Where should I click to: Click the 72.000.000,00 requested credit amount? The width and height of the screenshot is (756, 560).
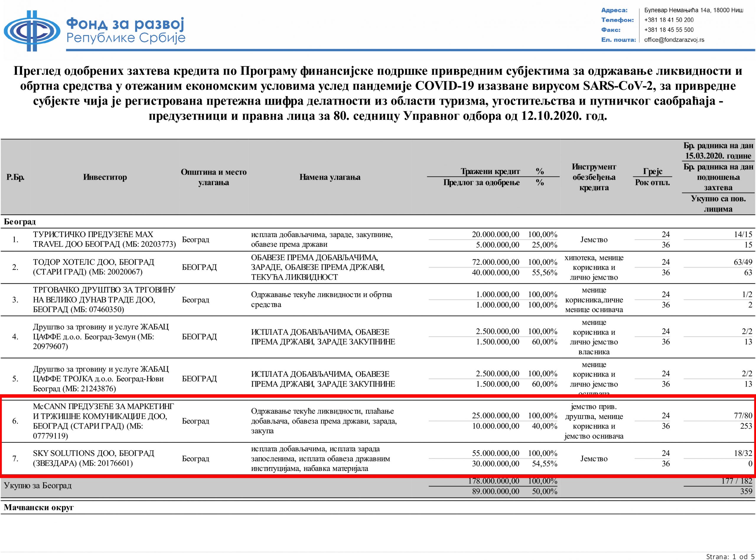(495, 262)
